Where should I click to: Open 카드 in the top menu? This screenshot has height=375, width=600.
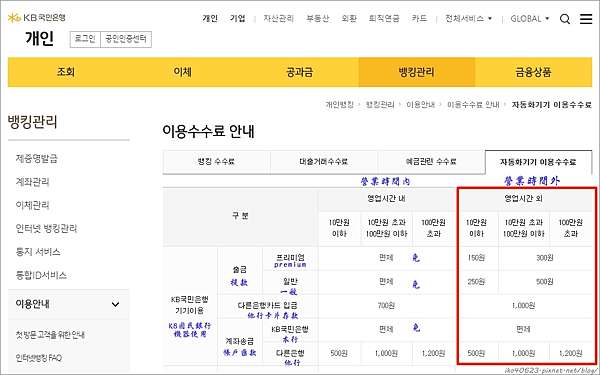click(x=419, y=18)
